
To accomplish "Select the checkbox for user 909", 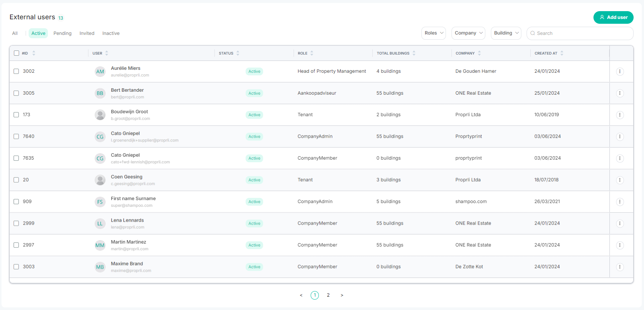I will 16,202.
